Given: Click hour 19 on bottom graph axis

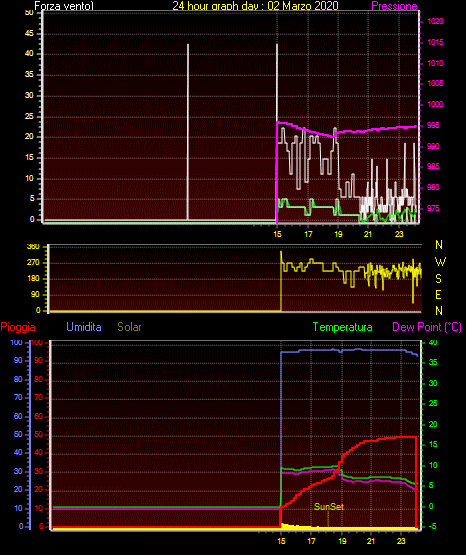Looking at the screenshot, I should click(x=342, y=541).
